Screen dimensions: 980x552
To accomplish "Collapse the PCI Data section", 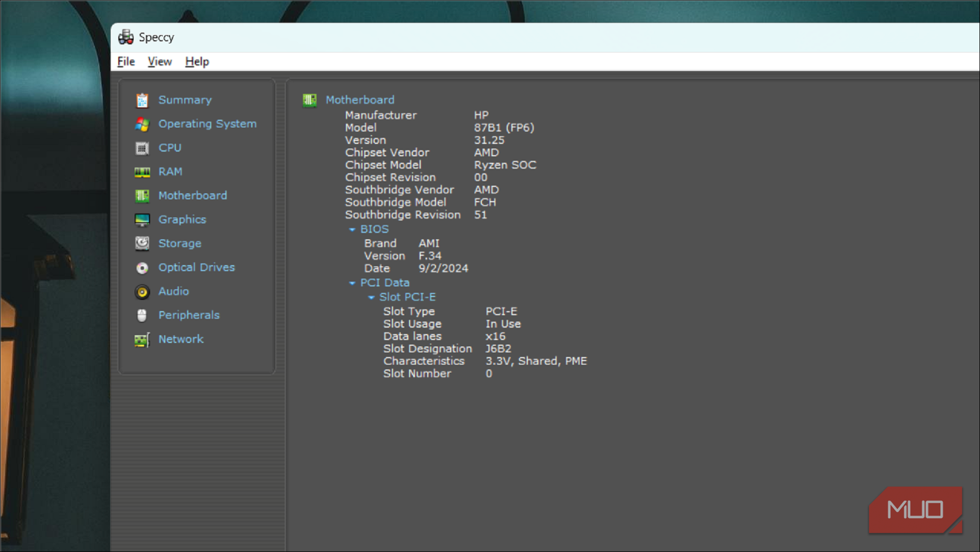I will point(352,283).
